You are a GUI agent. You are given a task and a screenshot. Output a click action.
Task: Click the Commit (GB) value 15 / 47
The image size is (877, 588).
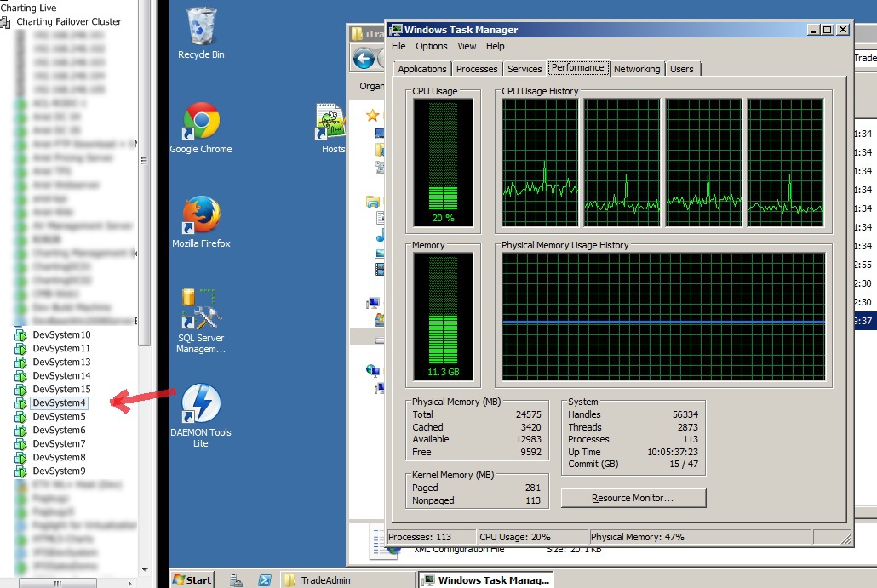684,464
